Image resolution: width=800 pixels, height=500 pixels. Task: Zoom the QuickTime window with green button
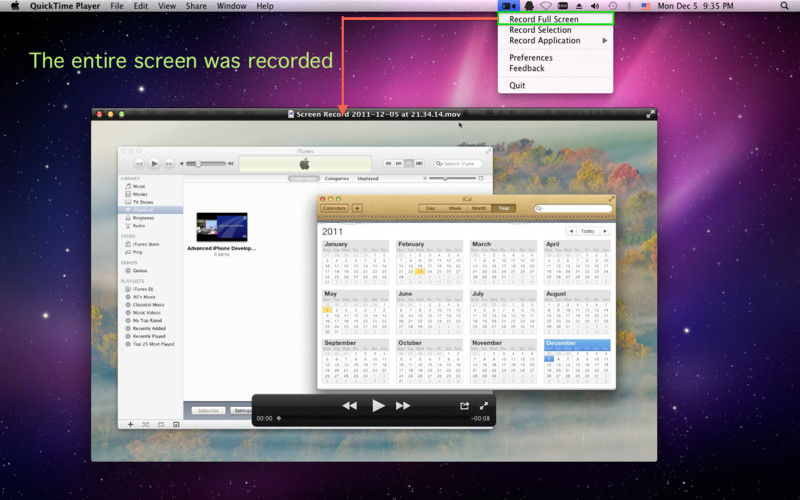tap(121, 114)
